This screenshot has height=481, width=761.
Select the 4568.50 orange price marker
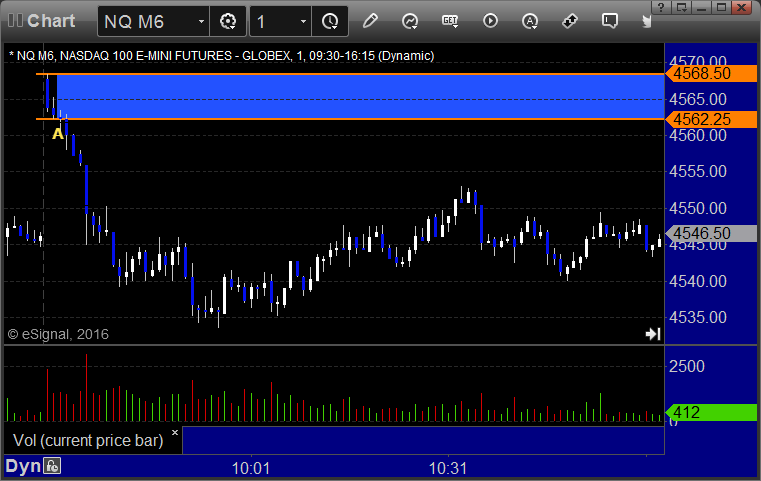click(x=711, y=74)
